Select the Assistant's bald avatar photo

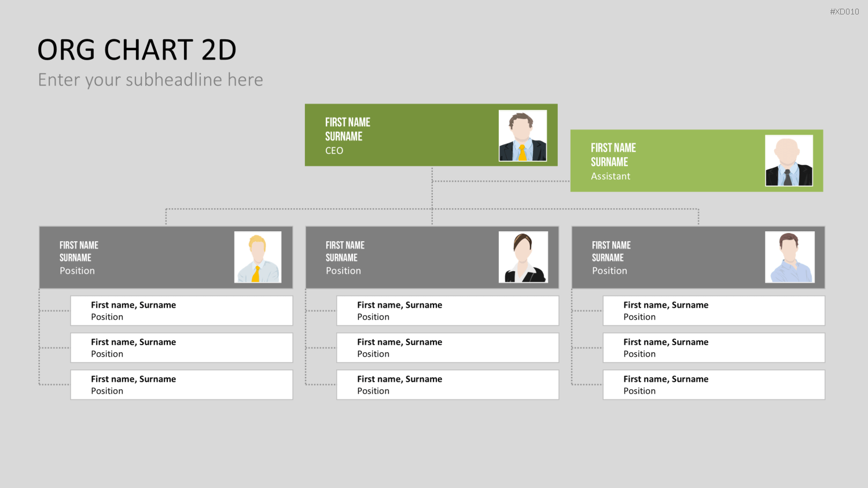tap(789, 161)
